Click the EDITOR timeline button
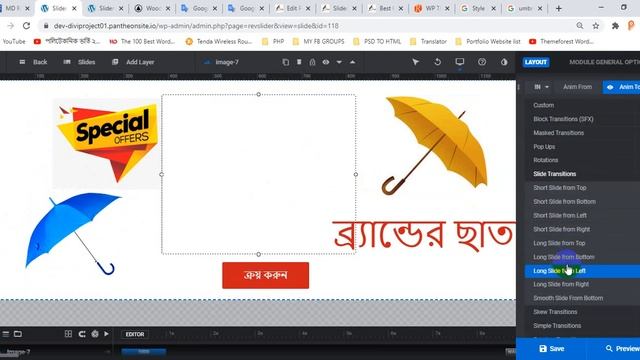Screen dimensions: 640x360 tap(135, 334)
